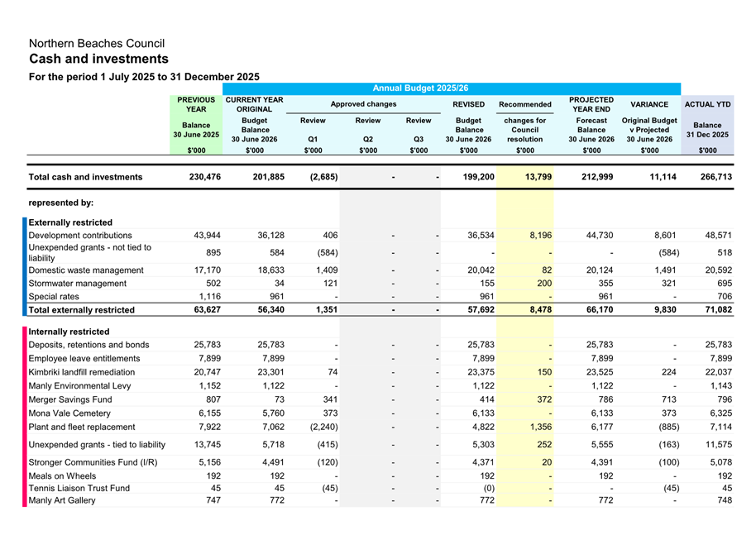This screenshot has width=756, height=535.
Task: Click the Plant and fleet replacement label
Action: click(x=82, y=428)
